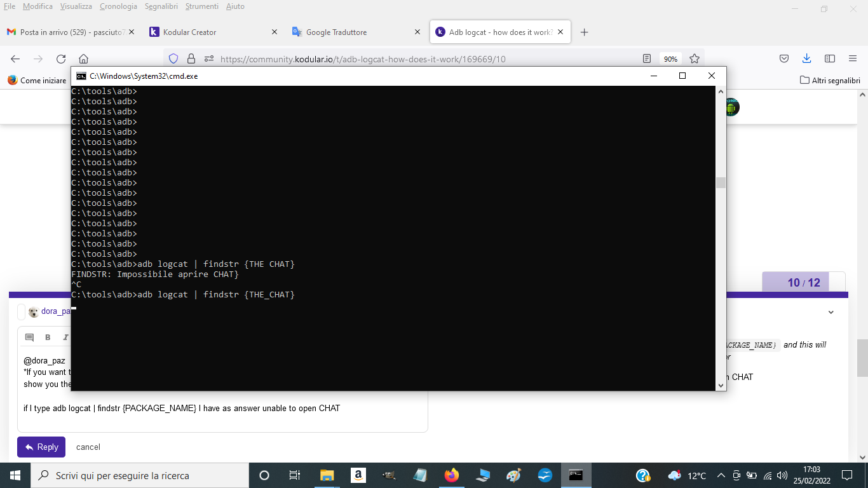Toggle Firefox sidebar view
The image size is (868, 488).
[x=830, y=58]
